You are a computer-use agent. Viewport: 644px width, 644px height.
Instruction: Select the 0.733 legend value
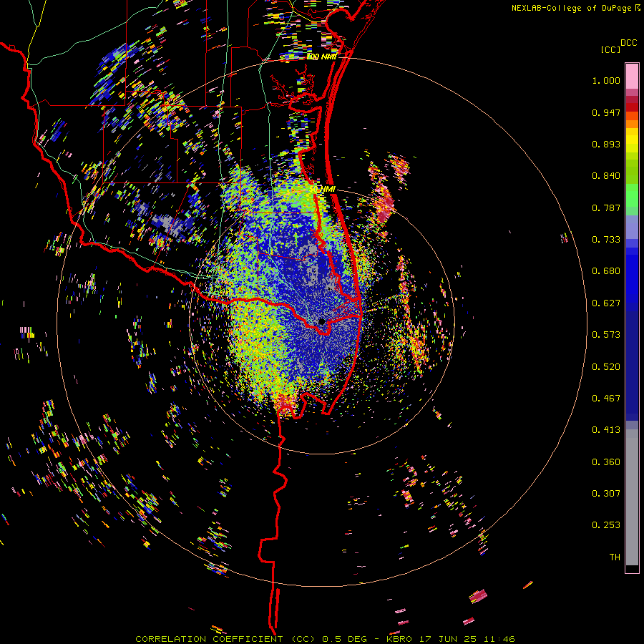tap(606, 240)
